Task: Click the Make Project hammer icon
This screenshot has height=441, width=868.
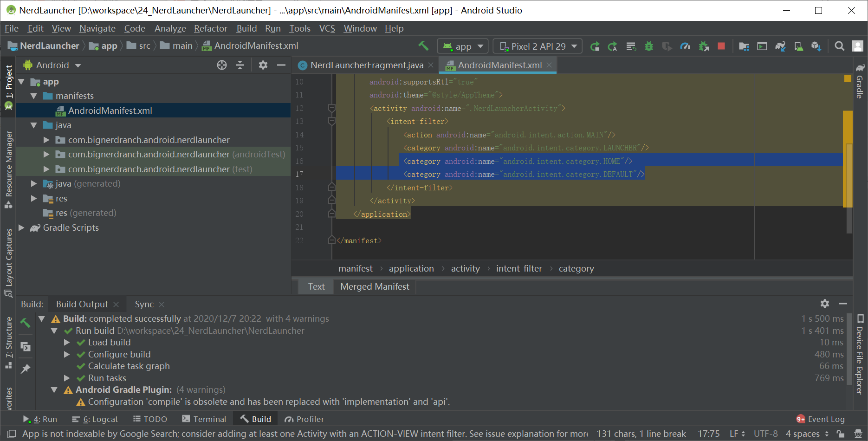Action: 423,46
